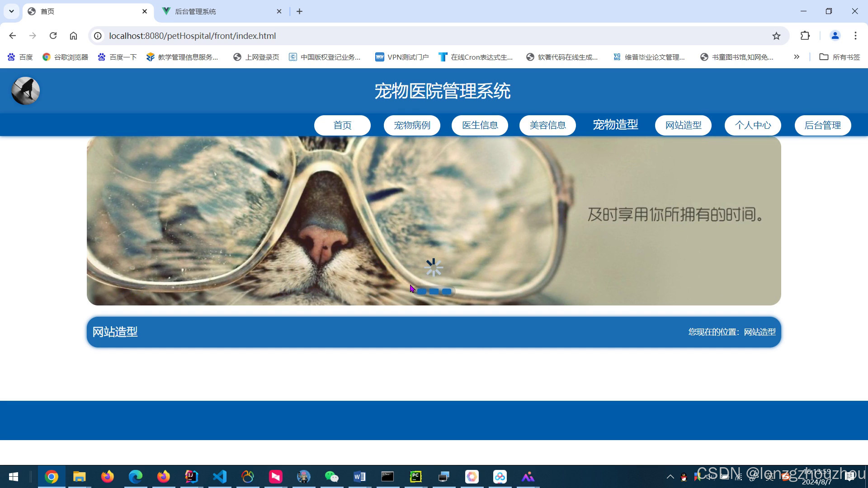Select the middle carousel indicator dot

click(434, 291)
